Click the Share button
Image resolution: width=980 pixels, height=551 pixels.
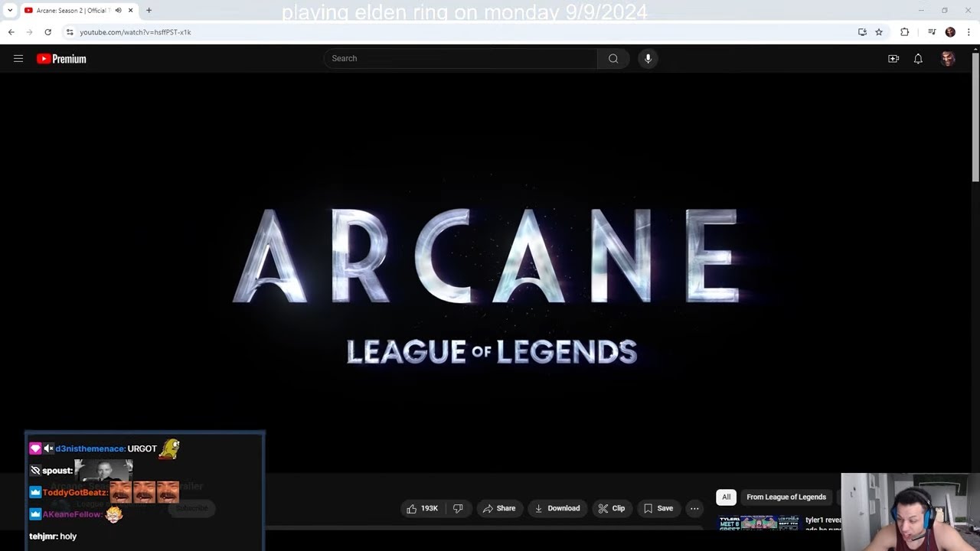point(499,508)
